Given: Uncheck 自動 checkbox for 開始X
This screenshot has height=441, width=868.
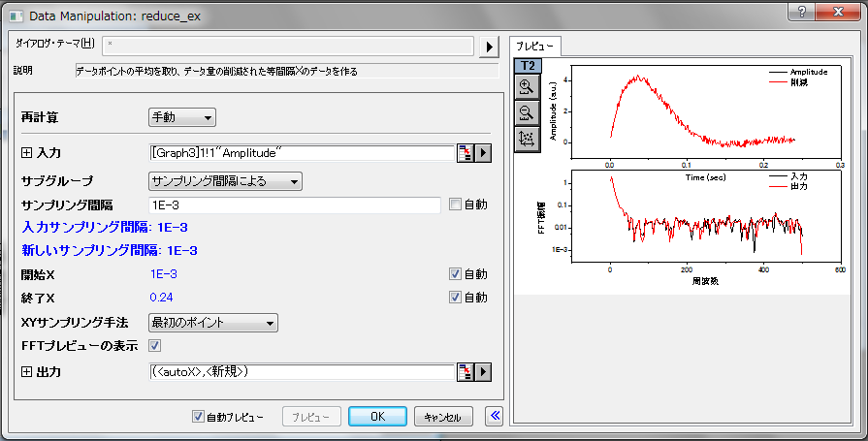Looking at the screenshot, I should (x=455, y=274).
